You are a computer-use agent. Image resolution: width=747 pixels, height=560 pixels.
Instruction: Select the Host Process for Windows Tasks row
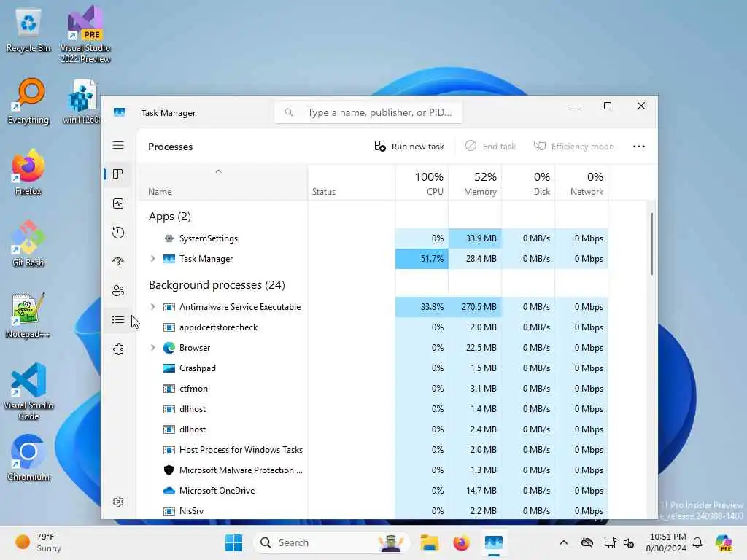373,449
